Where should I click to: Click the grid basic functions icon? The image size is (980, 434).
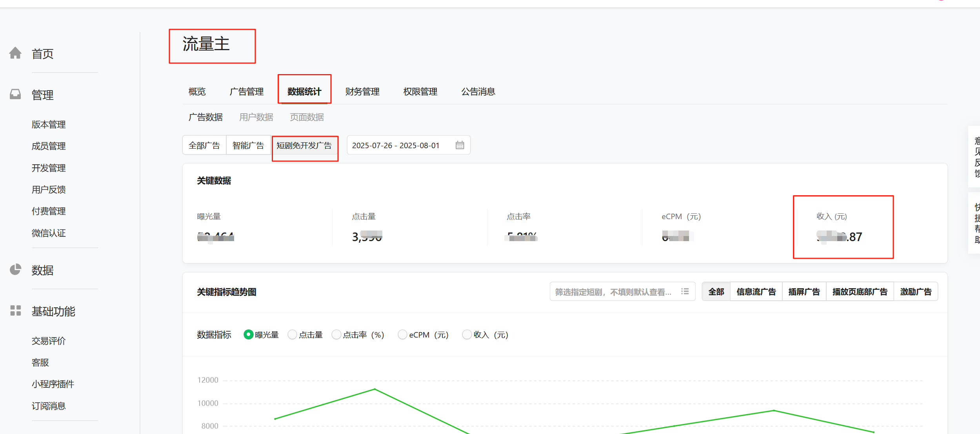point(15,311)
